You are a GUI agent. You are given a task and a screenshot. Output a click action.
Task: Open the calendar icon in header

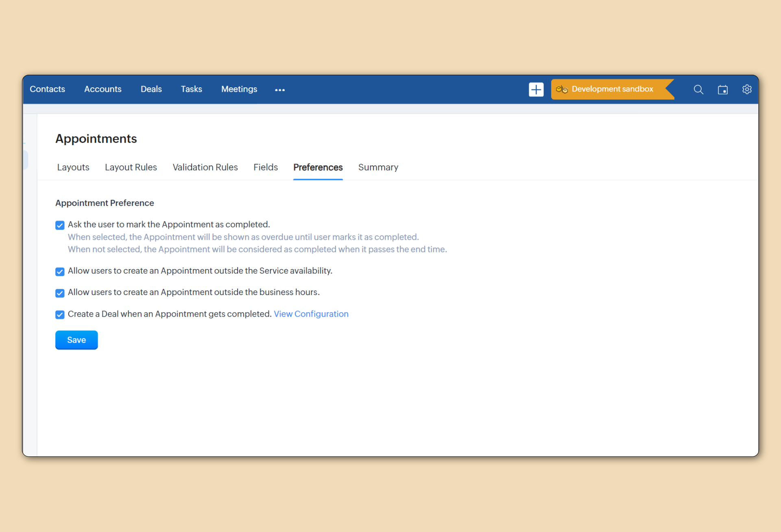(722, 89)
